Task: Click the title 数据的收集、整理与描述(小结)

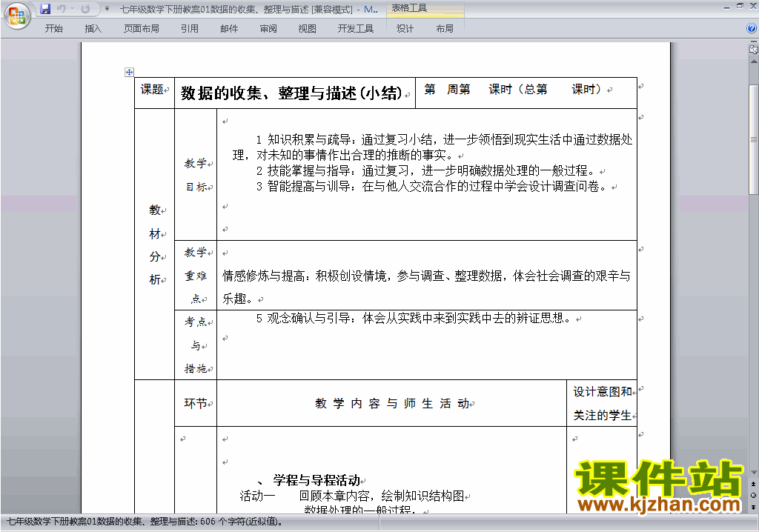Action: 291,93
